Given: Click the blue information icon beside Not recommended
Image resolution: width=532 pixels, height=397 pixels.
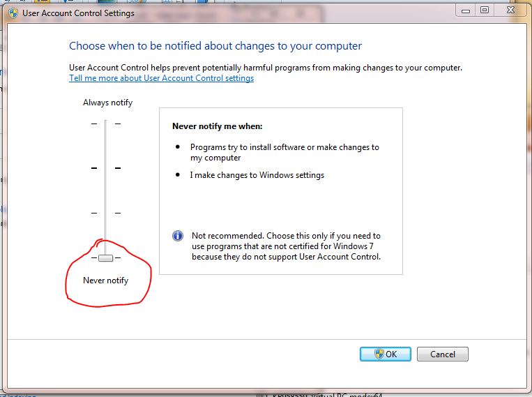Looking at the screenshot, I should click(x=178, y=236).
